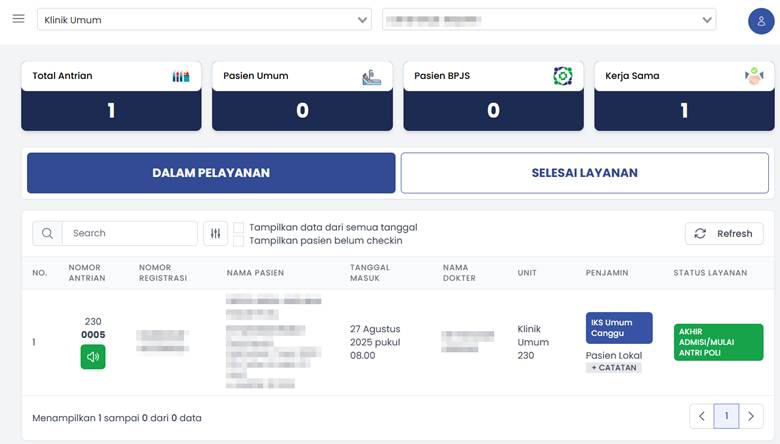Expand the Klinik Umum dropdown
Image resolution: width=780 pixels, height=444 pixels.
click(x=204, y=20)
